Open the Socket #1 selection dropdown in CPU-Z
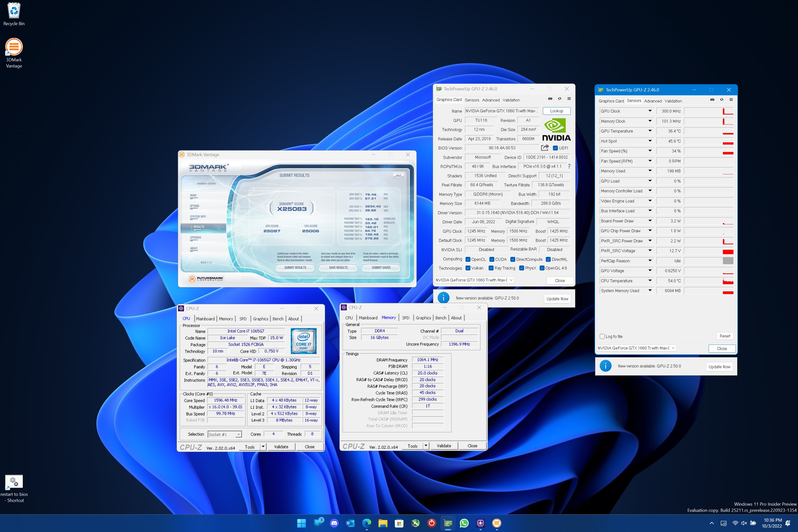Image resolution: width=798 pixels, height=532 pixels. coord(225,434)
